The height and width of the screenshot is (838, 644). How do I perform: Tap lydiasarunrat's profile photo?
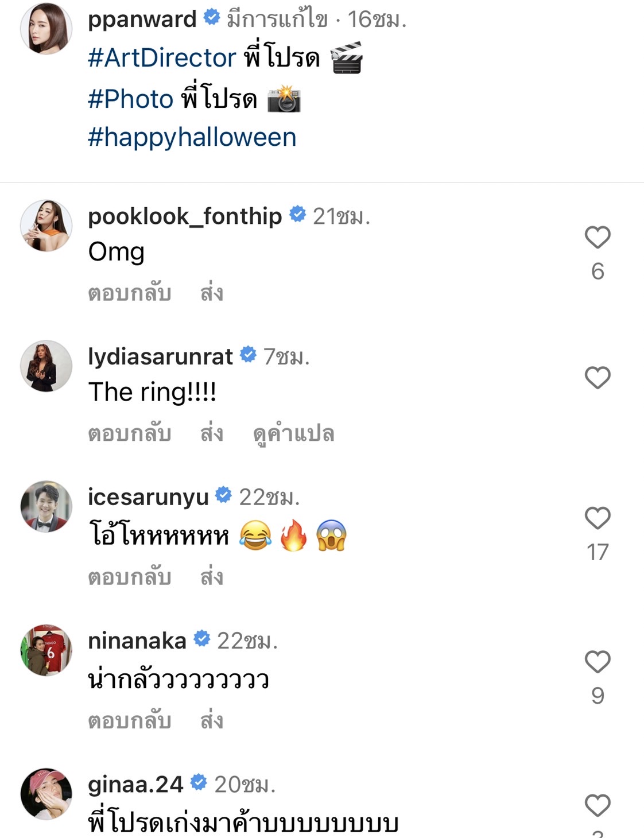tap(46, 366)
